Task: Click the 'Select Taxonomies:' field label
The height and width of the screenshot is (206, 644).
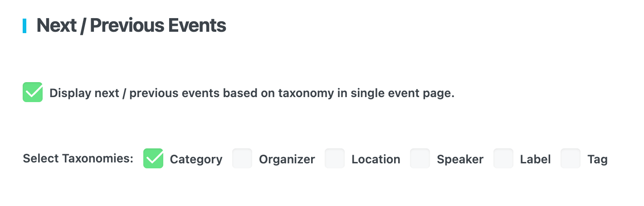Action: click(x=78, y=159)
